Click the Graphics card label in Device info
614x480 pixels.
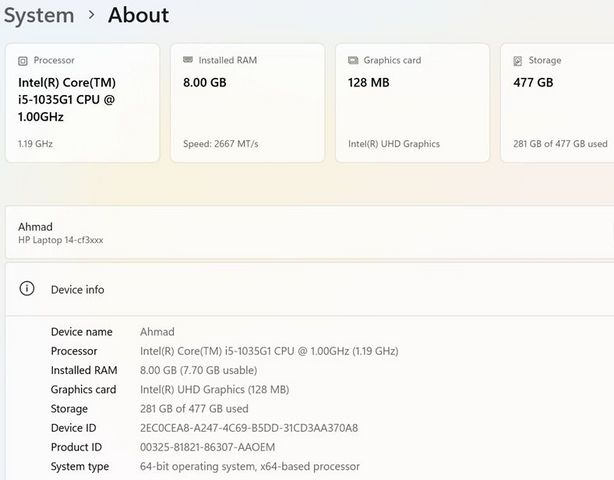pyautogui.click(x=83, y=390)
